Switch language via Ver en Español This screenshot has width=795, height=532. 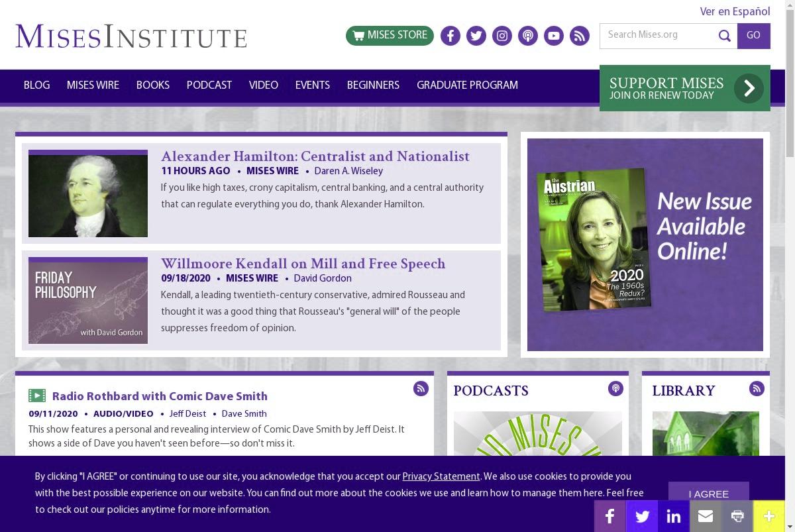click(x=735, y=12)
